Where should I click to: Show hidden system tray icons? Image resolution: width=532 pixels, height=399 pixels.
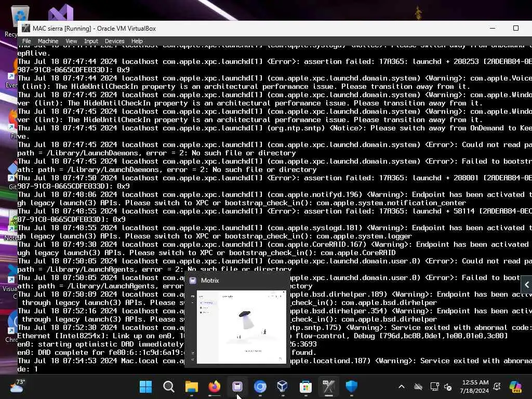point(402,387)
